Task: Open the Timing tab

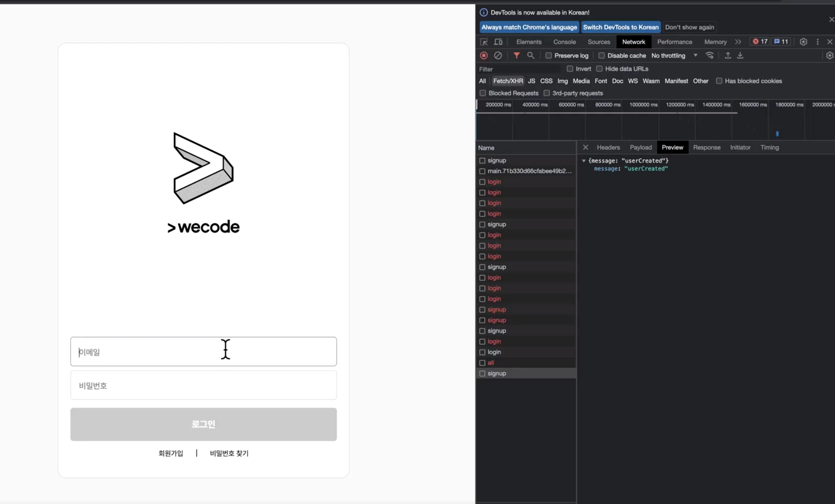Action: (769, 147)
